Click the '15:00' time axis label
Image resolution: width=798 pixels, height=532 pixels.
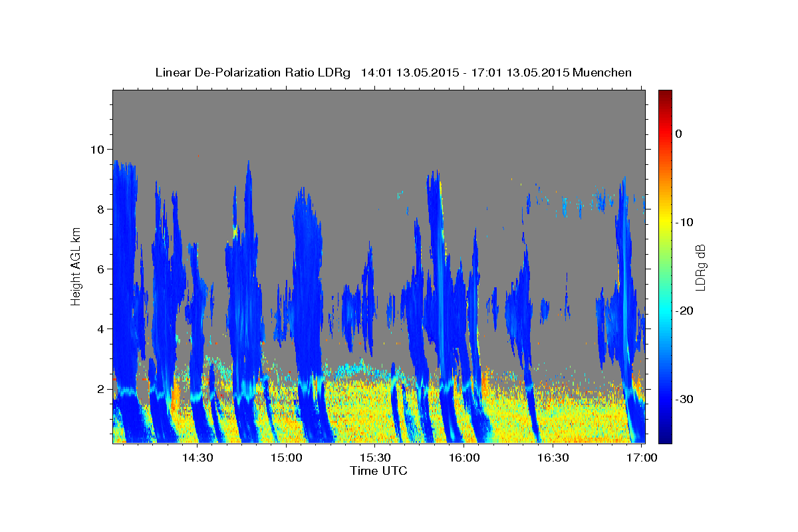coord(287,458)
